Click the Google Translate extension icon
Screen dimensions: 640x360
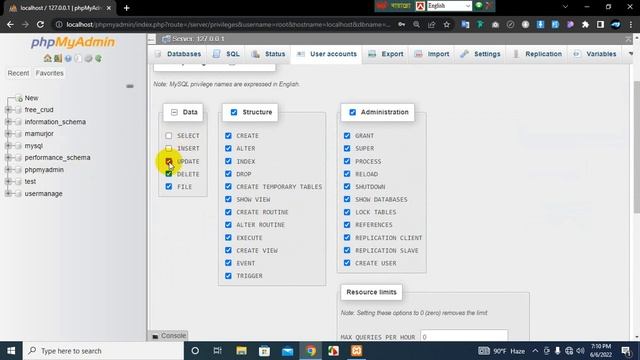(465, 24)
